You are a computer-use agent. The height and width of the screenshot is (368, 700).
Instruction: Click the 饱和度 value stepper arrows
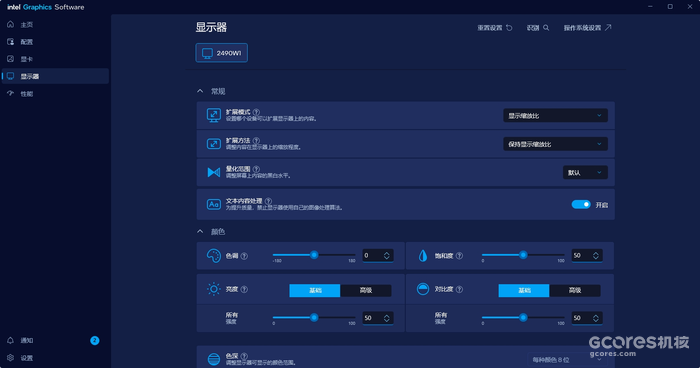coord(596,255)
